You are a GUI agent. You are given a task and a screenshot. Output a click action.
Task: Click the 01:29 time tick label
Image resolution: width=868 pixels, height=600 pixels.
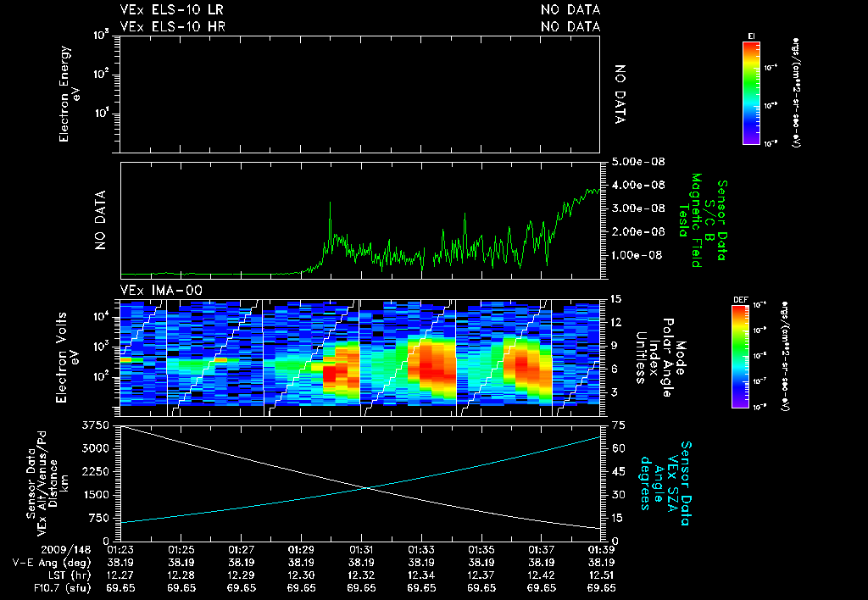301,550
